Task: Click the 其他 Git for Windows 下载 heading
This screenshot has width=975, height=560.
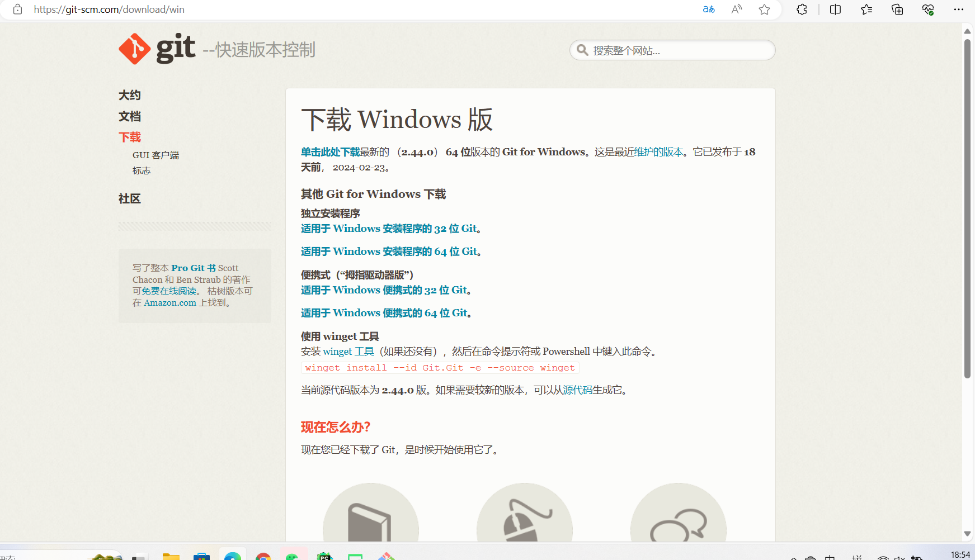Action: click(x=373, y=194)
